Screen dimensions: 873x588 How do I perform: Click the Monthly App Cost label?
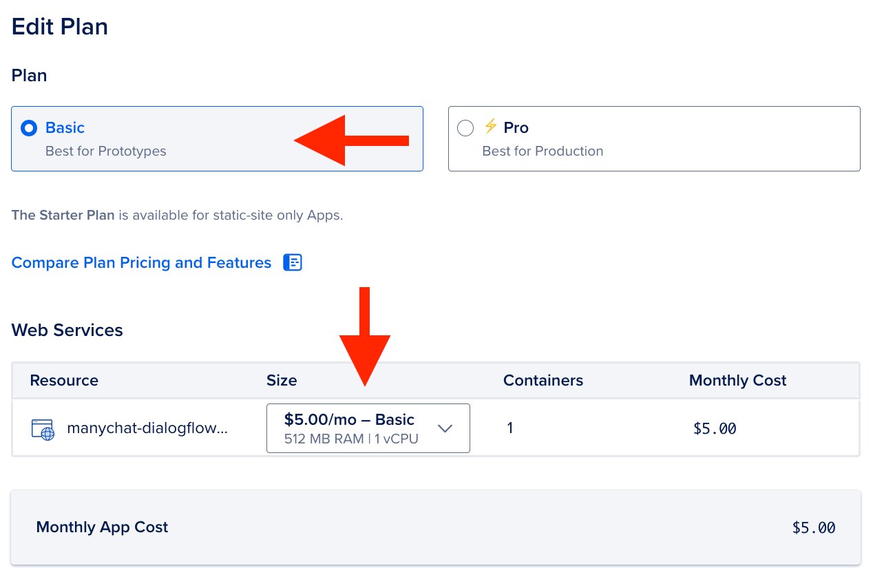pos(102,527)
